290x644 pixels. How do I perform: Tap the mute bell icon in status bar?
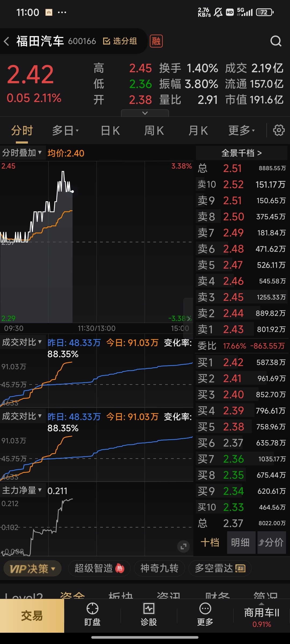click(218, 12)
